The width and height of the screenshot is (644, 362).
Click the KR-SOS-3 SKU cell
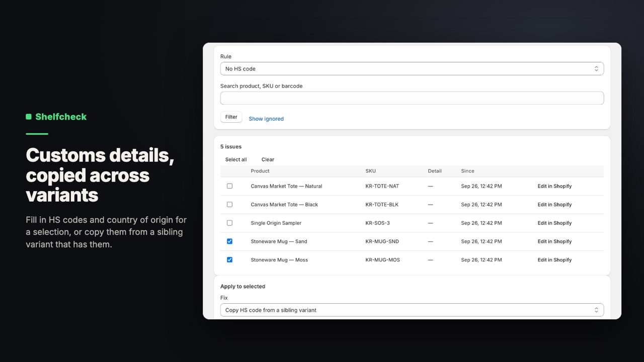click(377, 223)
